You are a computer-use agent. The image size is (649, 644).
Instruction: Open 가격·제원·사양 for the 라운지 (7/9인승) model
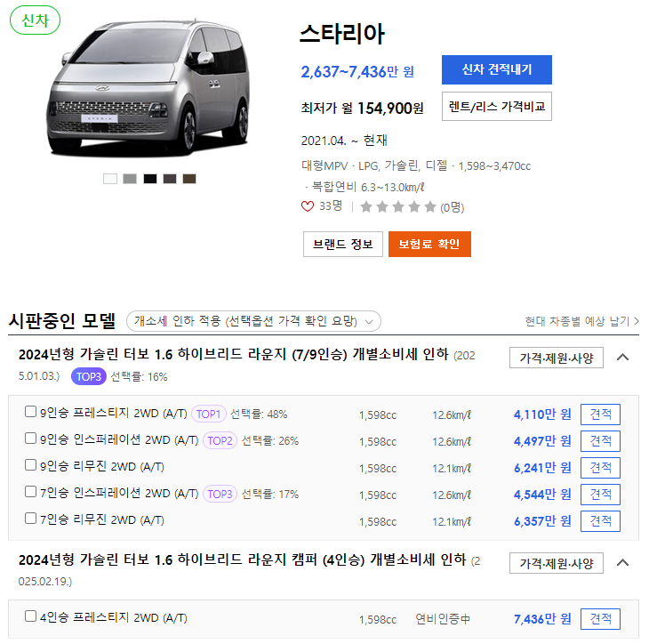pyautogui.click(x=557, y=358)
